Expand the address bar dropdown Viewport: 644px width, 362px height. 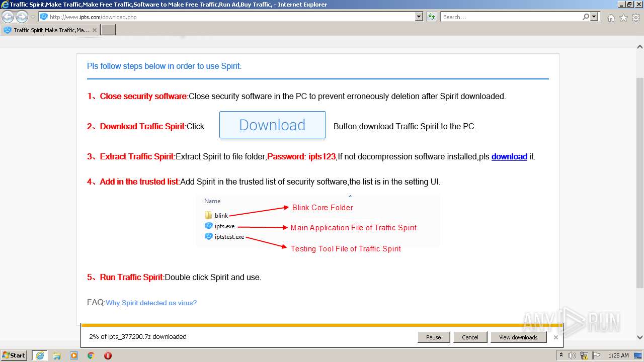(419, 17)
